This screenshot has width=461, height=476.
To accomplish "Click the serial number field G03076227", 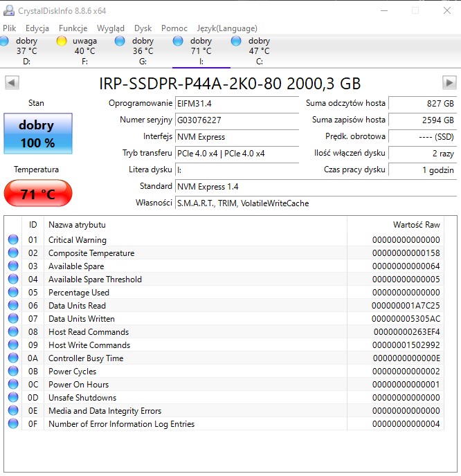I will [237, 120].
